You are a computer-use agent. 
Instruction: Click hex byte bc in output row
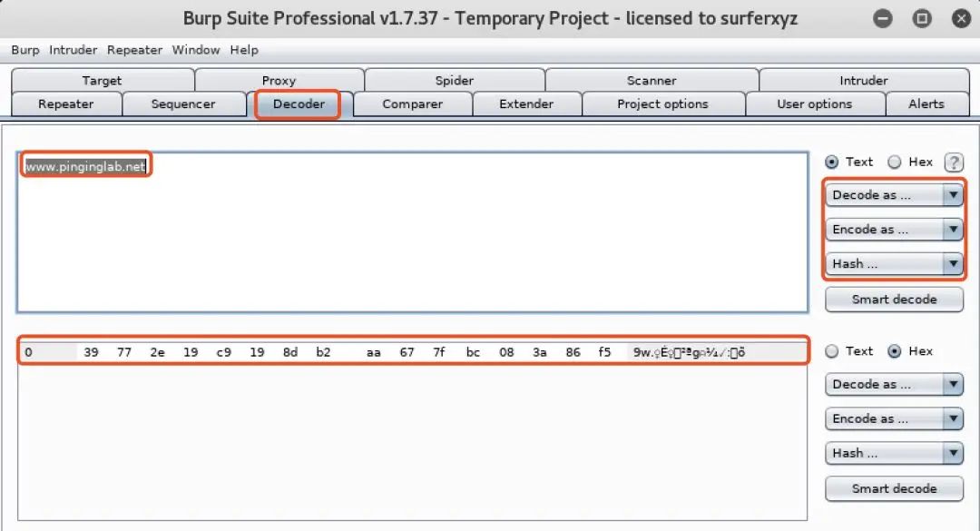(x=473, y=352)
